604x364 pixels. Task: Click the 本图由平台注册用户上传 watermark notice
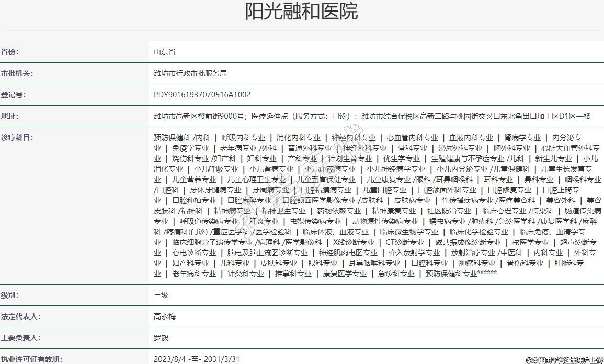564,360
